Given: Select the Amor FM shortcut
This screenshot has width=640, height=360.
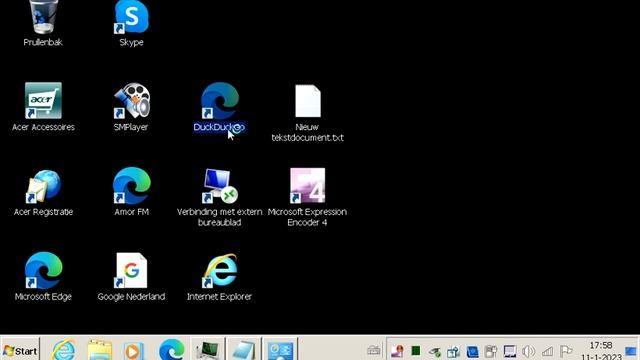Looking at the screenshot, I should point(131,192).
